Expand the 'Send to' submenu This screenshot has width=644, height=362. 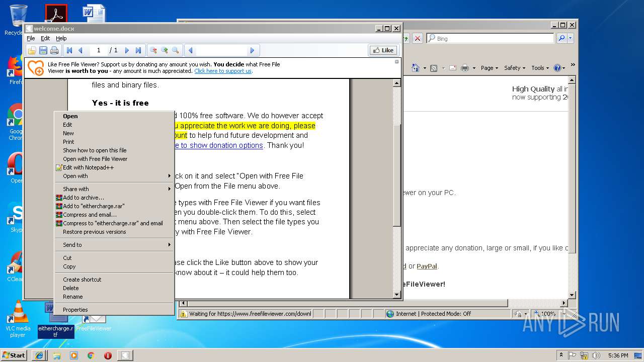[114, 245]
